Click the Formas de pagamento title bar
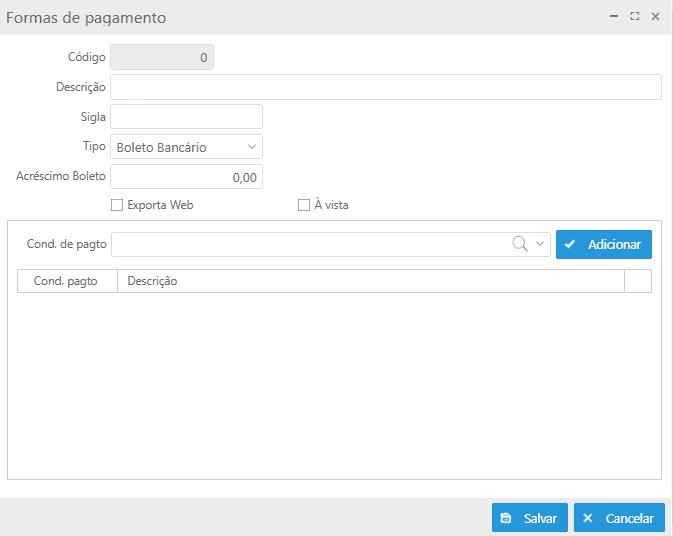Image resolution: width=673 pixels, height=536 pixels. click(300, 17)
